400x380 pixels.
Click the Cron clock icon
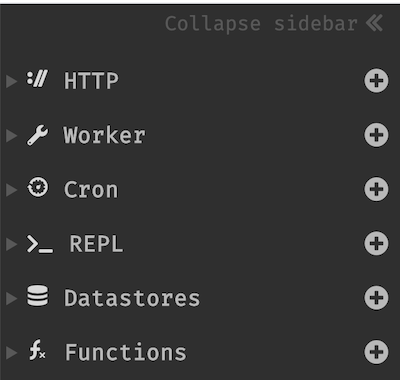[37, 188]
